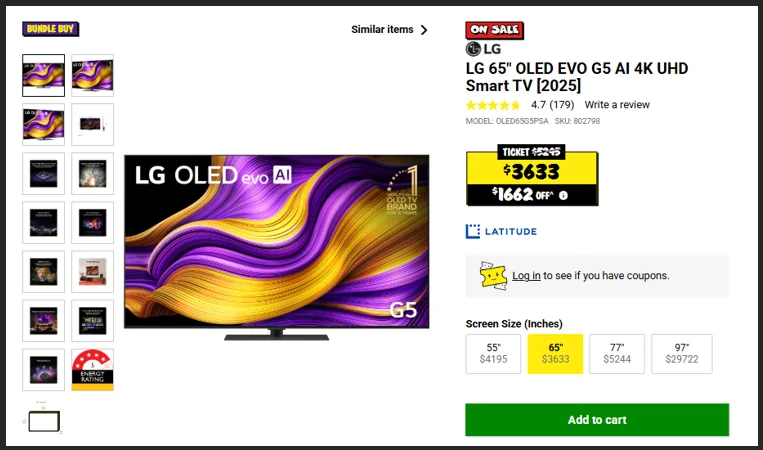The height and width of the screenshot is (450, 763).
Task: Select the 77" $5244 screen size
Action: click(x=617, y=354)
